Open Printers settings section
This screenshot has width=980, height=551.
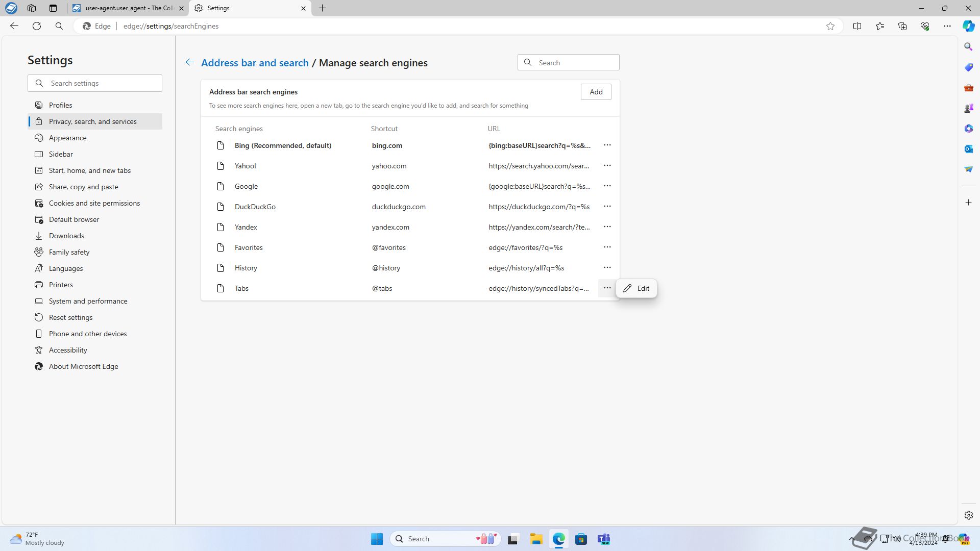(95, 285)
